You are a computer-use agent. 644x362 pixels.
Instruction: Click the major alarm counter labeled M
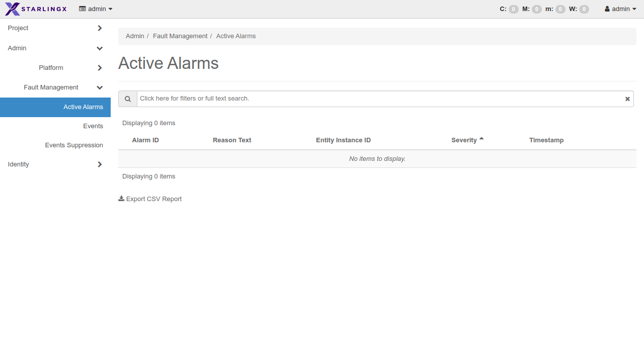(536, 9)
